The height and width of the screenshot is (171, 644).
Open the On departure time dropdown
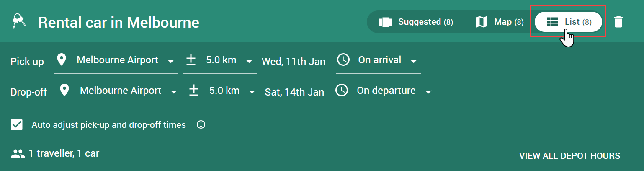[x=385, y=91]
